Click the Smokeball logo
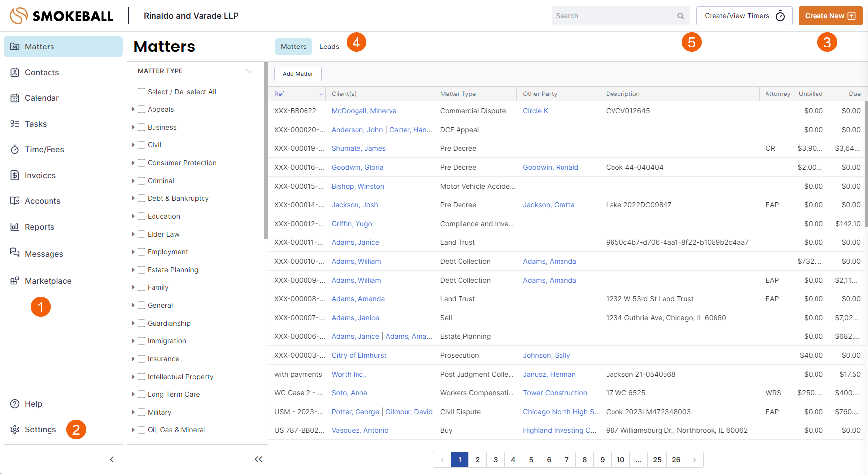The height and width of the screenshot is (474, 868). (x=62, y=16)
